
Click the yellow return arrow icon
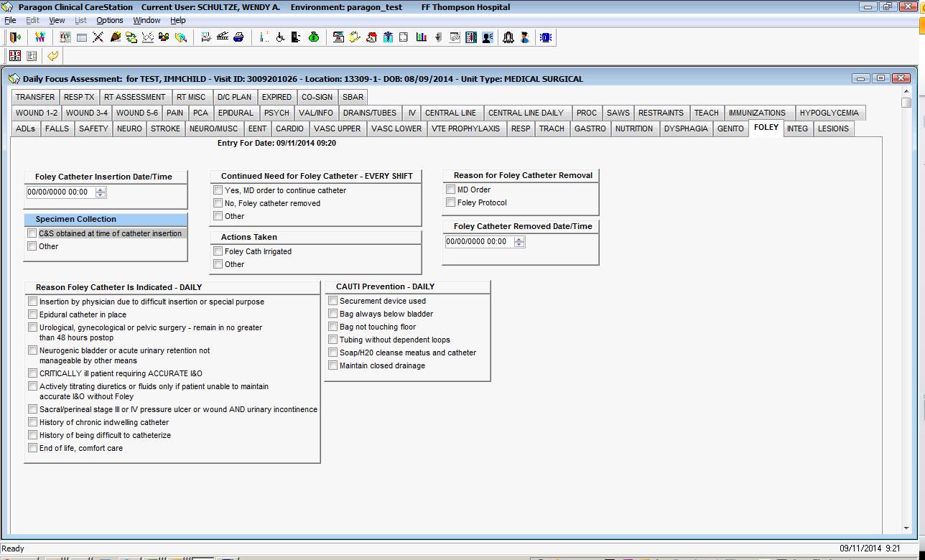52,56
